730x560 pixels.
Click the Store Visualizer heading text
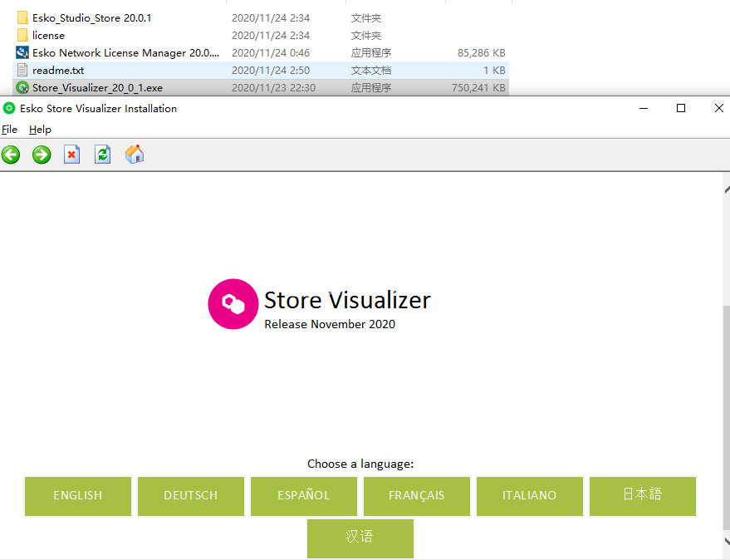[x=347, y=300]
